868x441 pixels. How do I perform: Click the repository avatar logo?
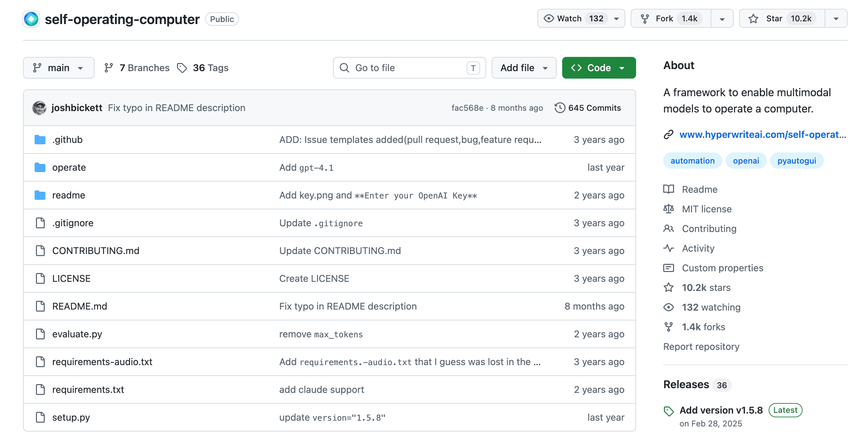pos(31,19)
